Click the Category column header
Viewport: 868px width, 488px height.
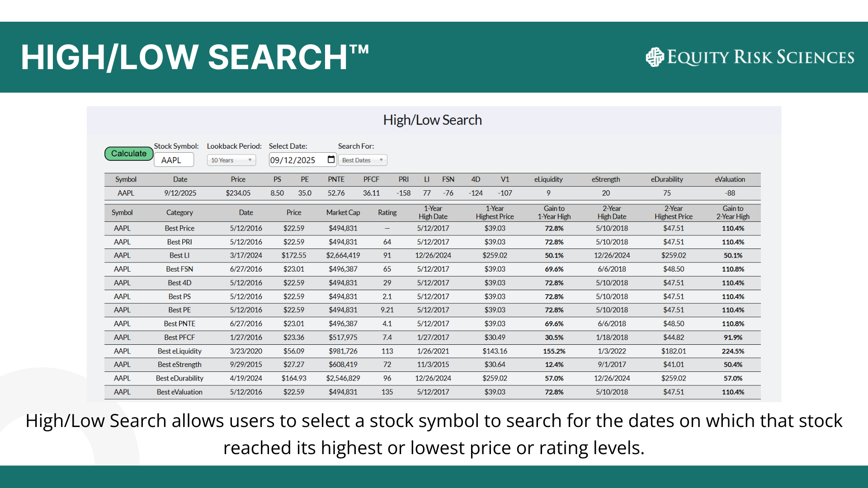coord(179,212)
